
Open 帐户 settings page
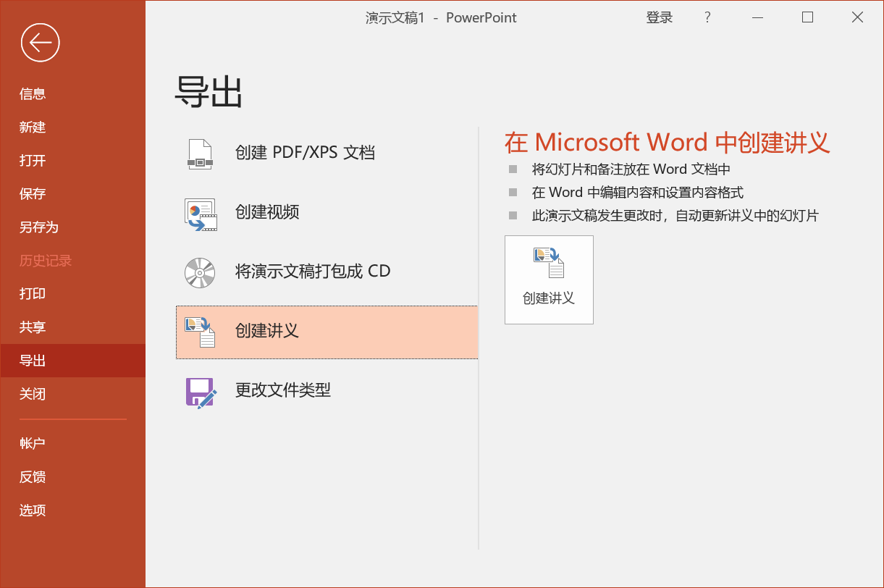pos(33,443)
